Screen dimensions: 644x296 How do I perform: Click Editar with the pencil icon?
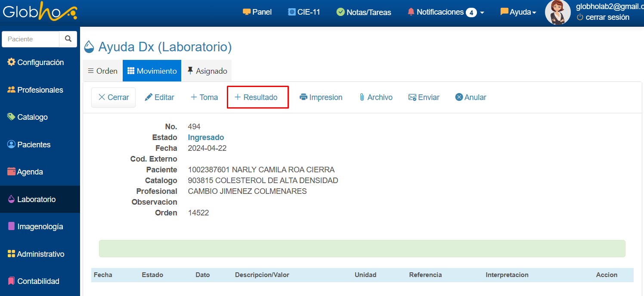pos(159,97)
